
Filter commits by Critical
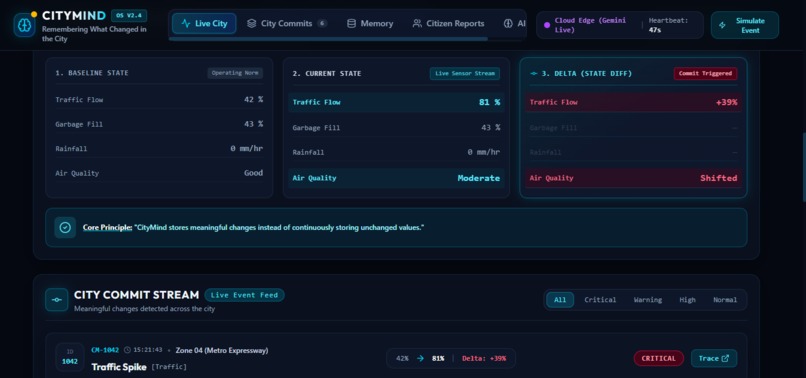600,300
